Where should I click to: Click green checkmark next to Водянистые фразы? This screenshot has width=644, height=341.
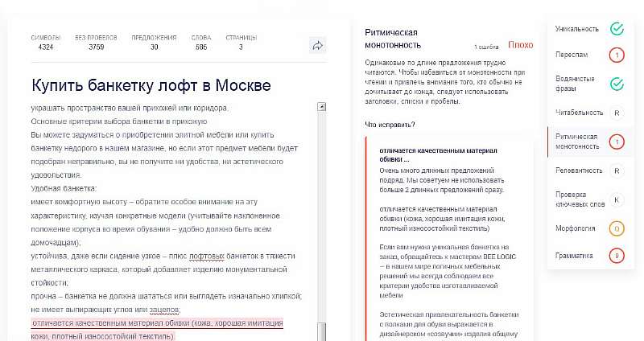(617, 84)
